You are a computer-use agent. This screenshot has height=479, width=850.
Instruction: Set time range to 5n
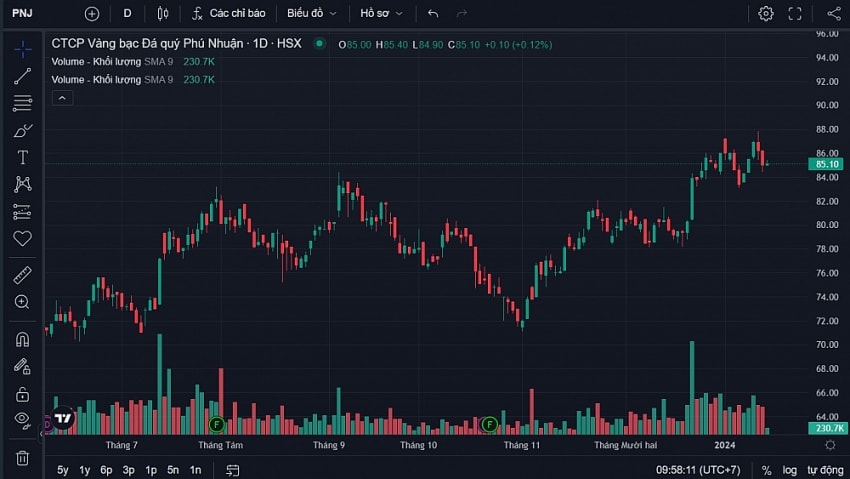(x=173, y=470)
